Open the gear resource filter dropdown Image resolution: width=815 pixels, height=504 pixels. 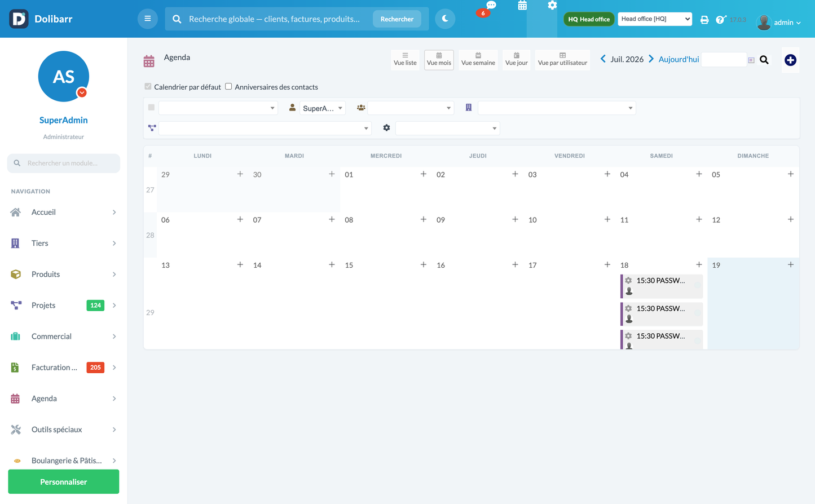click(x=448, y=128)
